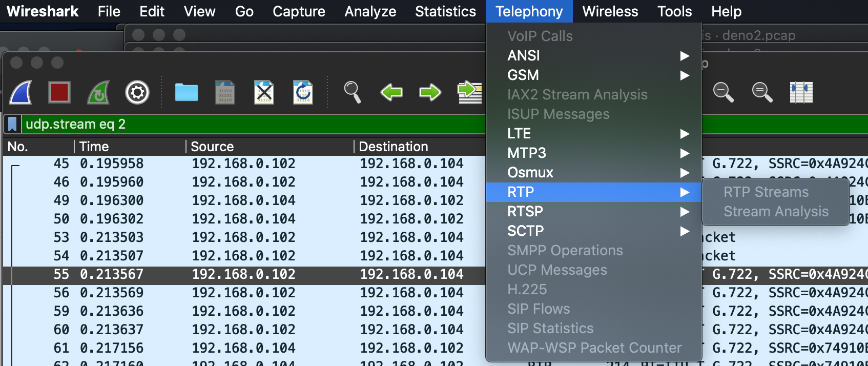Go to a specified packet with the arrow-on-lines icon

[x=469, y=92]
